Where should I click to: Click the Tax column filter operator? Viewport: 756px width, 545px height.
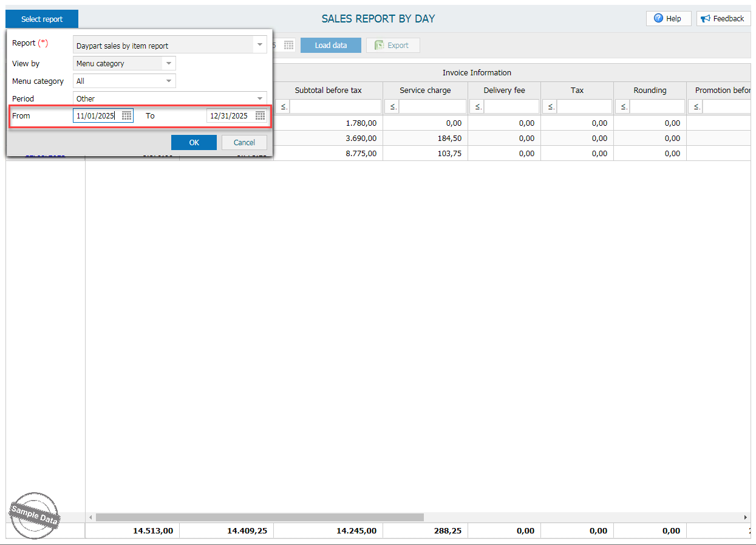[x=549, y=107]
